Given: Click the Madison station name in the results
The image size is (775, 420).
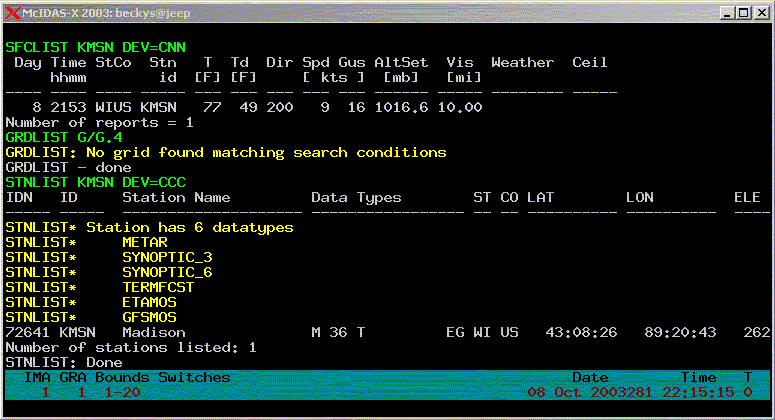Looking at the screenshot, I should [154, 332].
